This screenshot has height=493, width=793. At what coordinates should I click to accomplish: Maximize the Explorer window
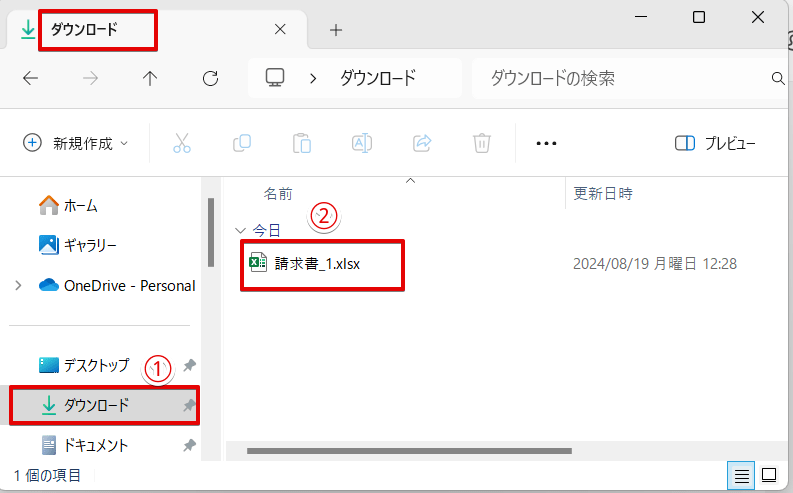[699, 17]
